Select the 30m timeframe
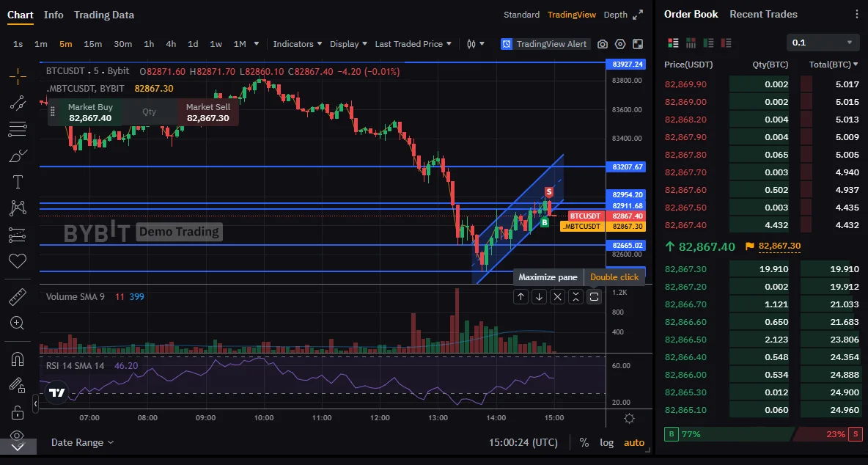The height and width of the screenshot is (465, 868). tap(123, 44)
